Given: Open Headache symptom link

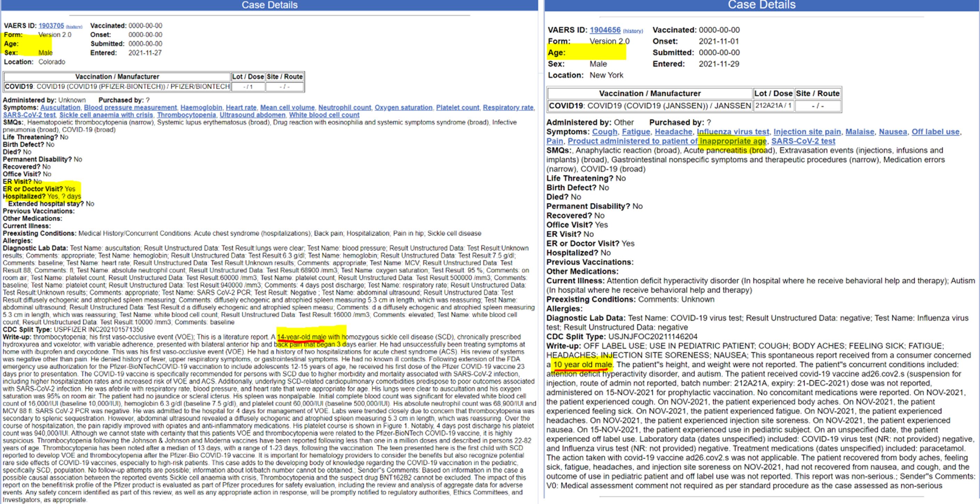Looking at the screenshot, I should [673, 132].
